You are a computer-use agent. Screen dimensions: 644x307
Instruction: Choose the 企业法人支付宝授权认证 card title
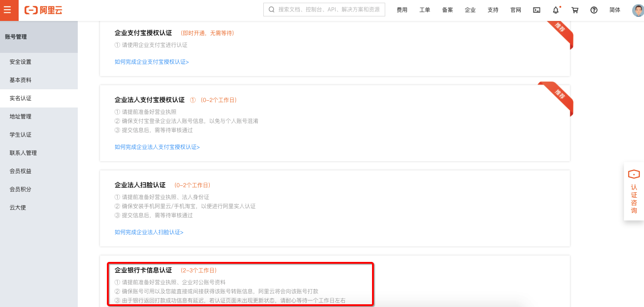click(x=150, y=100)
